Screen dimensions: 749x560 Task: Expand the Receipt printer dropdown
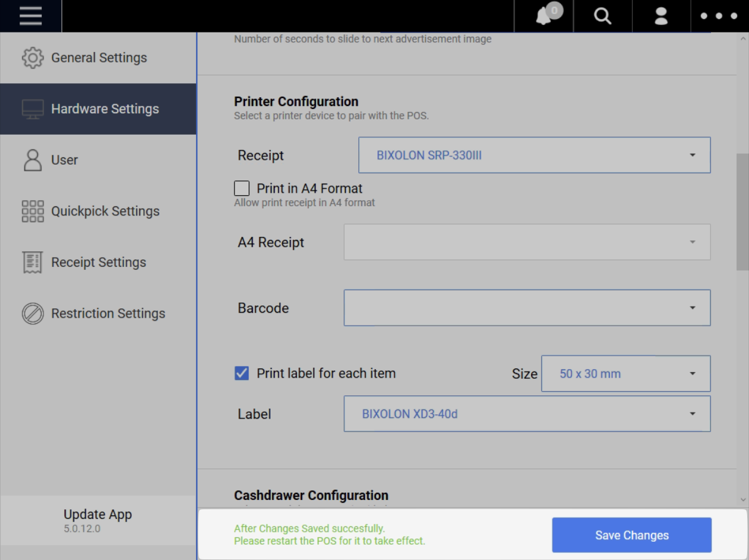[534, 155]
